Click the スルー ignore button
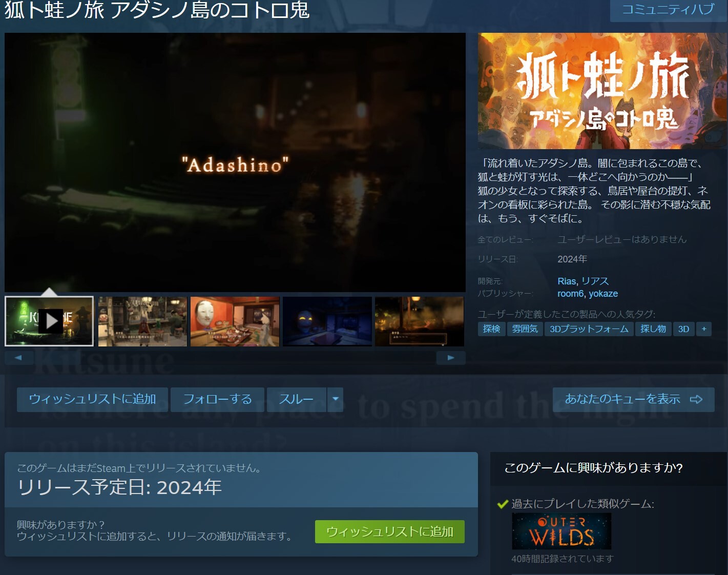The height and width of the screenshot is (575, 728). (x=296, y=399)
